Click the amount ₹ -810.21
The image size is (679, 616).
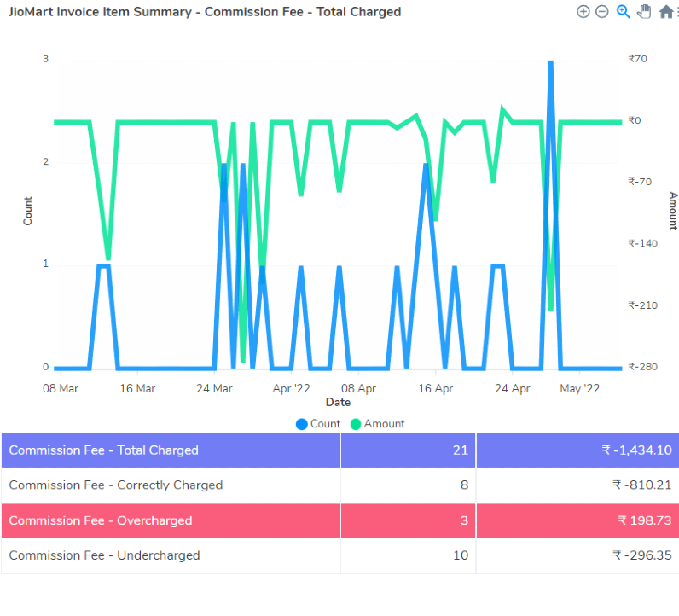coord(642,485)
